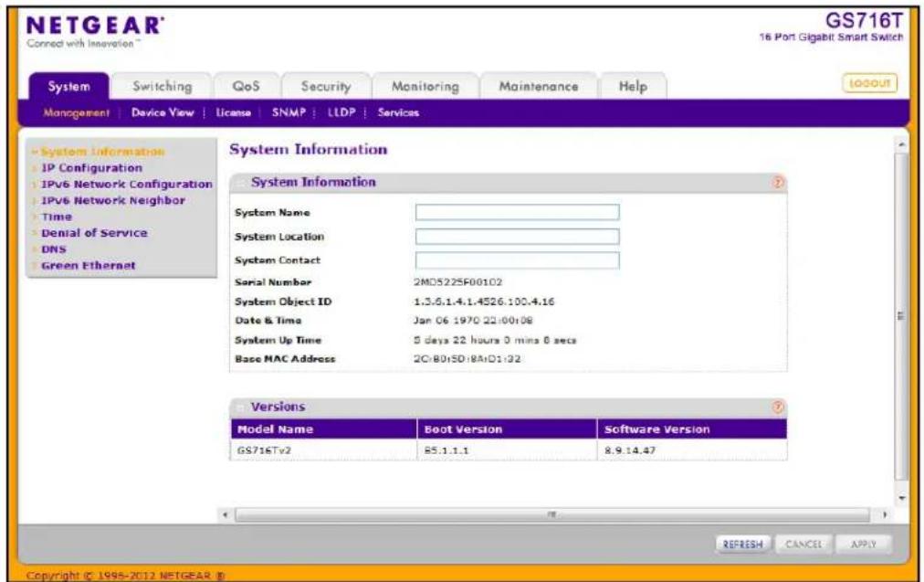Click the GS716T product title
The height and width of the screenshot is (582, 924).
[x=864, y=21]
